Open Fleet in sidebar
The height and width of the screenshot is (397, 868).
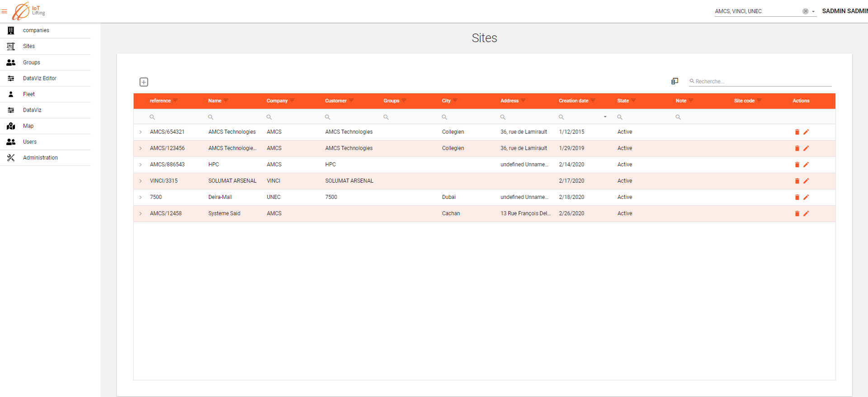pos(45,94)
